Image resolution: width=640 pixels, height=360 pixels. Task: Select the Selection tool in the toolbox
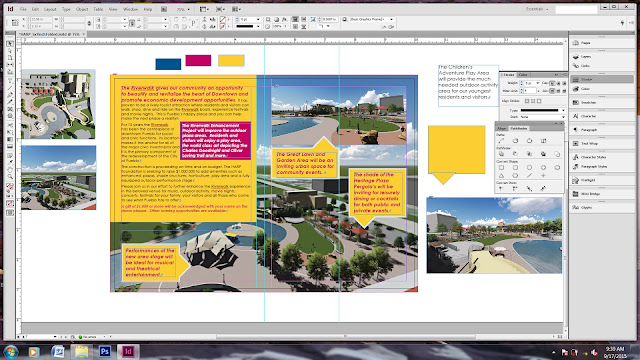click(10, 44)
